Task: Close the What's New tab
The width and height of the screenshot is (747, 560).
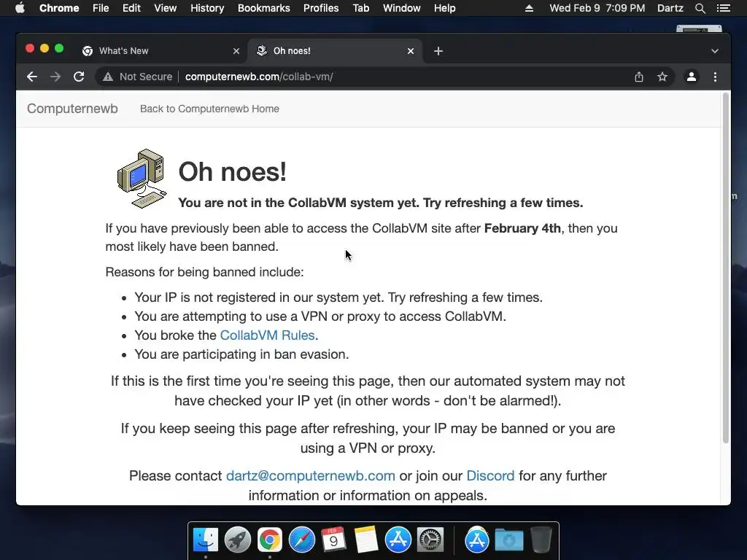Action: (x=236, y=51)
